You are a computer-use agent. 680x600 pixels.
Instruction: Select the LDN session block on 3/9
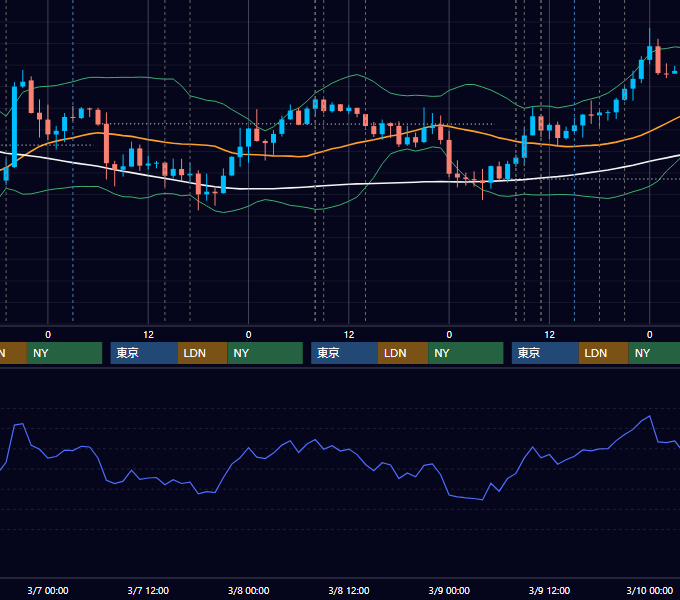604,353
